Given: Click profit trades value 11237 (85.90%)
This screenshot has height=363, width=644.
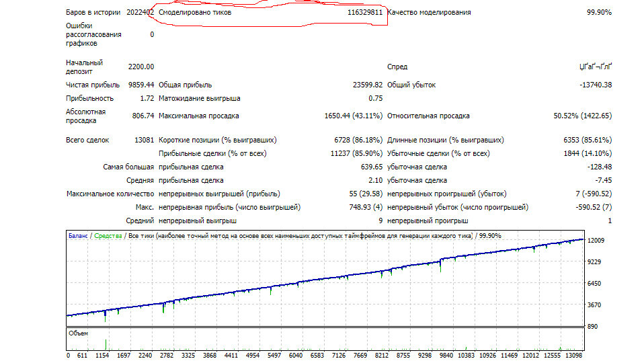Looking at the screenshot, I should [356, 153].
